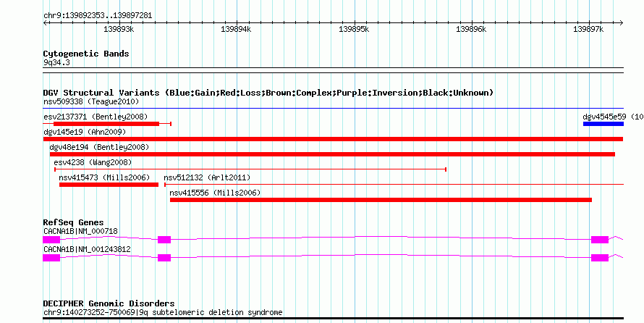Image resolution: width=644 pixels, height=323 pixels.
Task: Click the Cytogenetic Bands track title
Action: (86, 54)
